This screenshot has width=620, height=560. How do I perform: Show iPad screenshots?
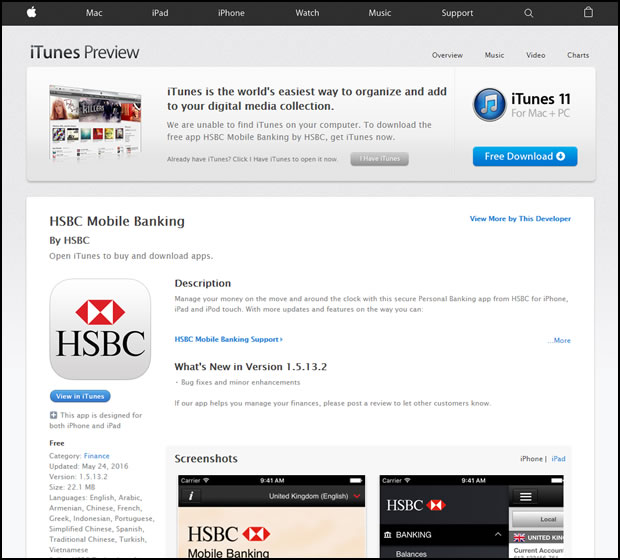pyautogui.click(x=558, y=459)
